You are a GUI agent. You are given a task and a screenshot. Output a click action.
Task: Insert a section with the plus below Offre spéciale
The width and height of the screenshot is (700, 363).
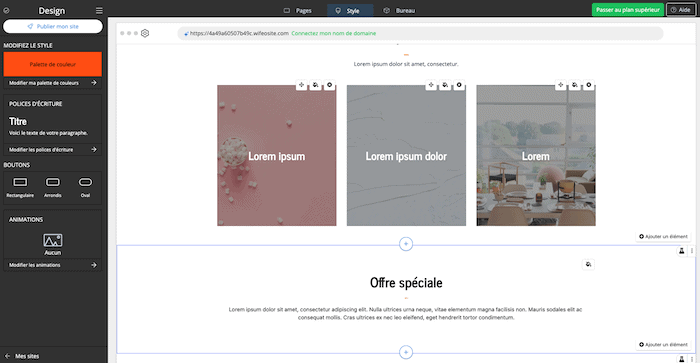(x=406, y=352)
